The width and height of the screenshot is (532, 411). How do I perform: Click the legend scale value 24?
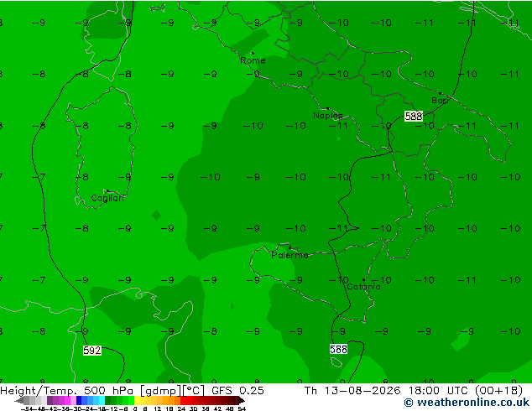[x=181, y=408]
